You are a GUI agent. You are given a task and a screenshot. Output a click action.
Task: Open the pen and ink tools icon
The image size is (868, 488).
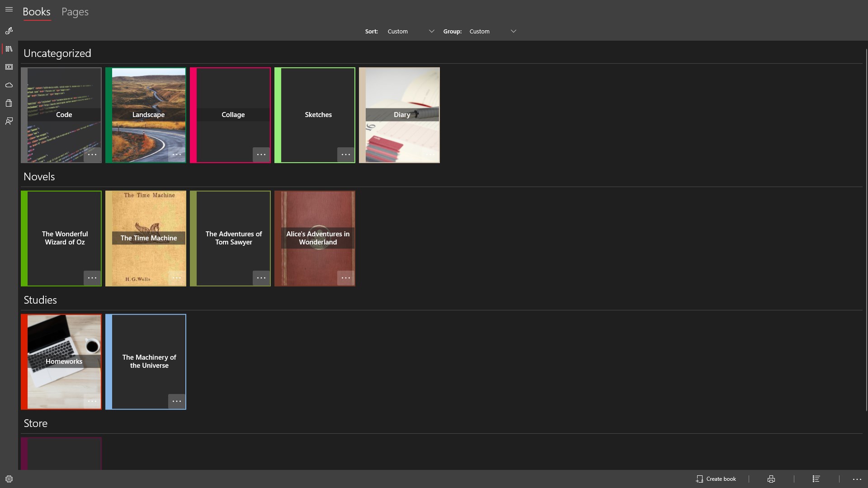9,31
